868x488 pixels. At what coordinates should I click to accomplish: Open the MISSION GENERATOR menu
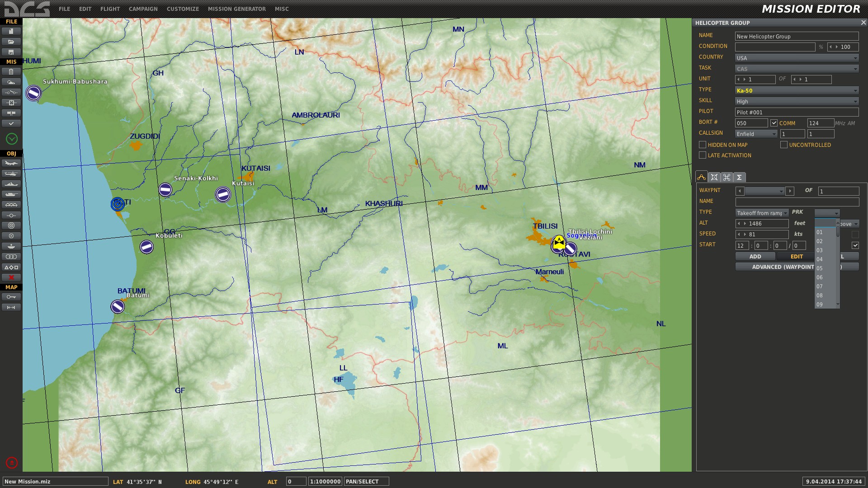coord(237,9)
